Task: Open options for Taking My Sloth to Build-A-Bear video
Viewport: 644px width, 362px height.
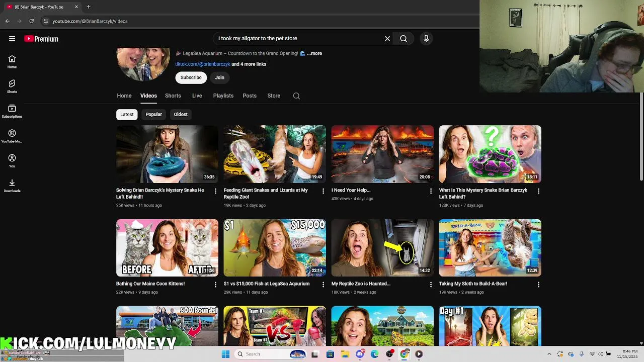Action: [538, 285]
